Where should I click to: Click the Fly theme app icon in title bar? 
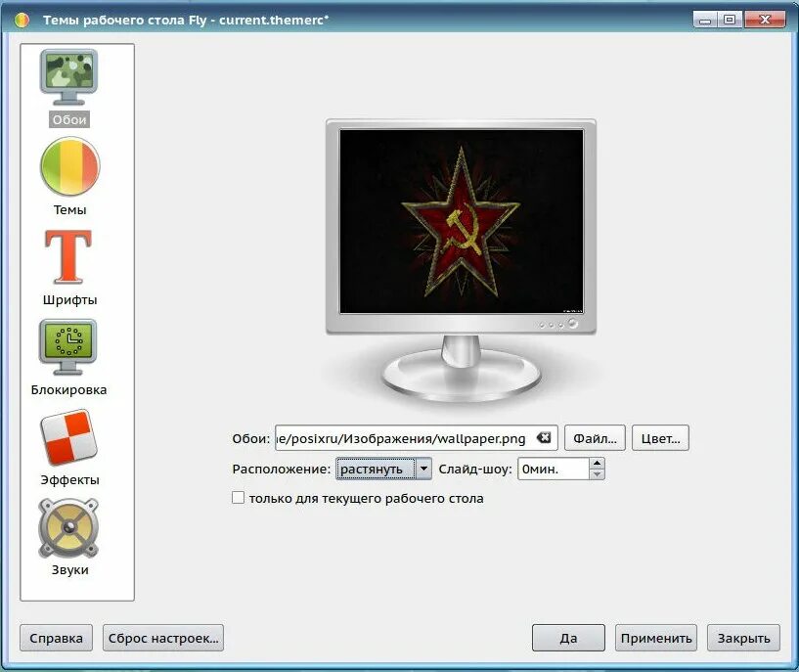point(22,20)
